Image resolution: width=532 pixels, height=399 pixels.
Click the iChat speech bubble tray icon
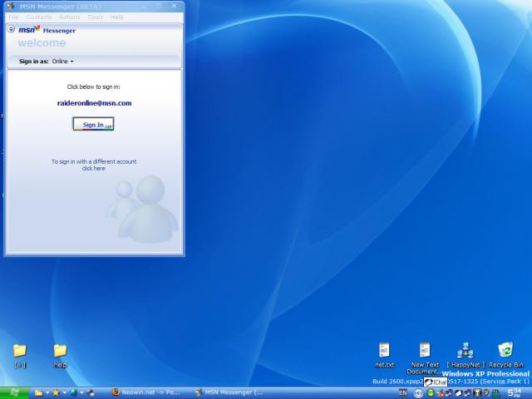click(x=458, y=393)
